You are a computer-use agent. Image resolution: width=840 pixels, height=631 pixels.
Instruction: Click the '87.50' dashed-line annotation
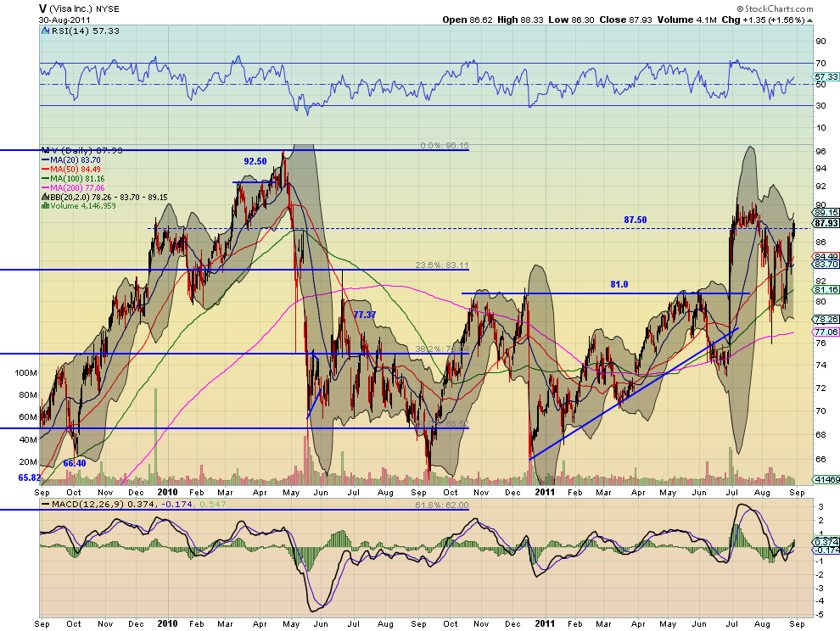point(636,220)
